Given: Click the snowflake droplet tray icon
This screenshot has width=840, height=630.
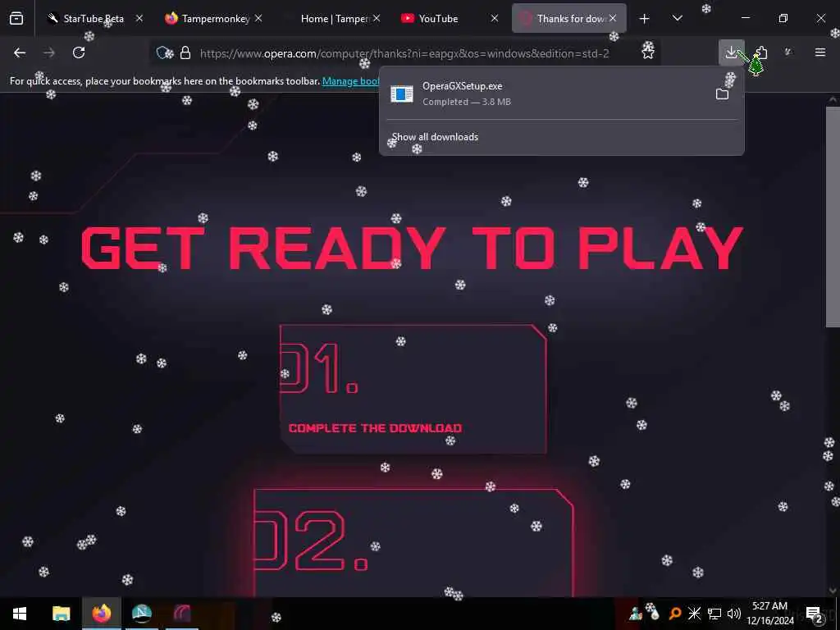Looking at the screenshot, I should click(653, 612).
